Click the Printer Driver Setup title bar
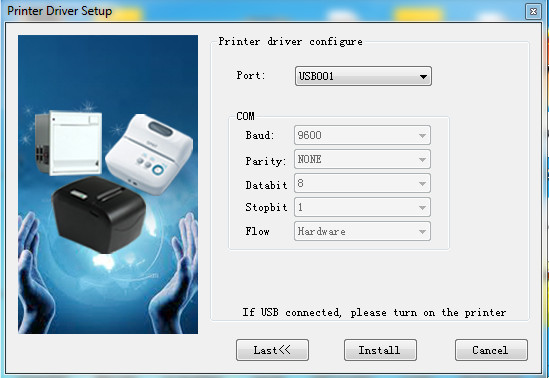 coord(263,10)
